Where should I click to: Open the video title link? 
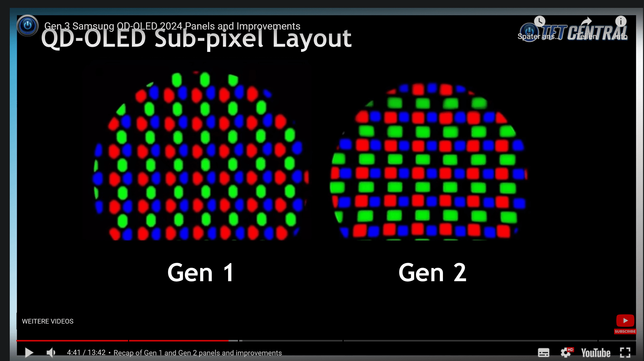(172, 26)
